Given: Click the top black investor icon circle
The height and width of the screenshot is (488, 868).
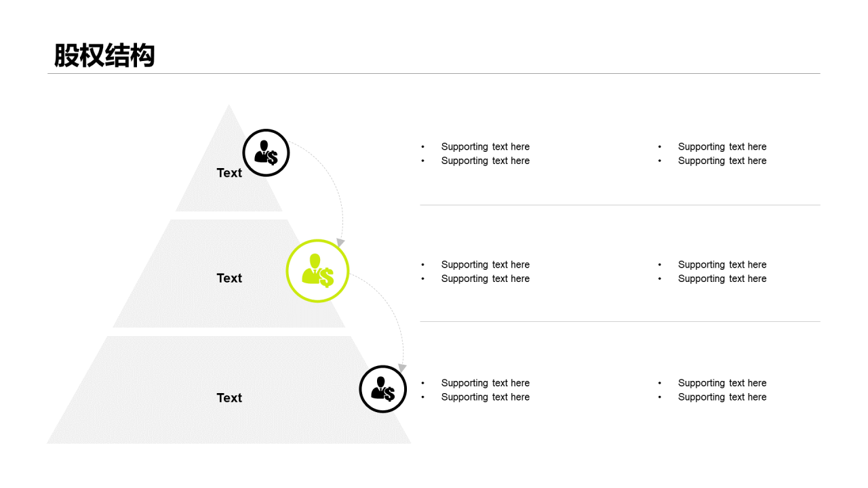Looking at the screenshot, I should coord(266,153).
